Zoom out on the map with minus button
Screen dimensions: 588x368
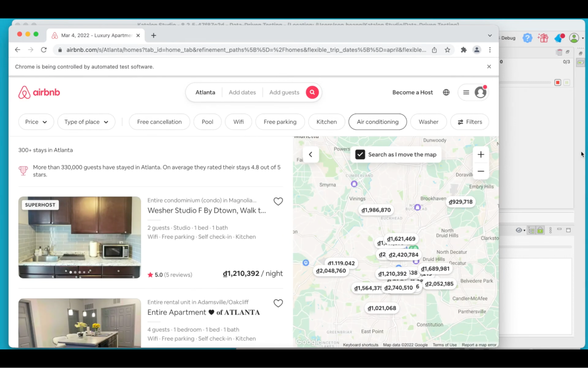click(x=481, y=171)
